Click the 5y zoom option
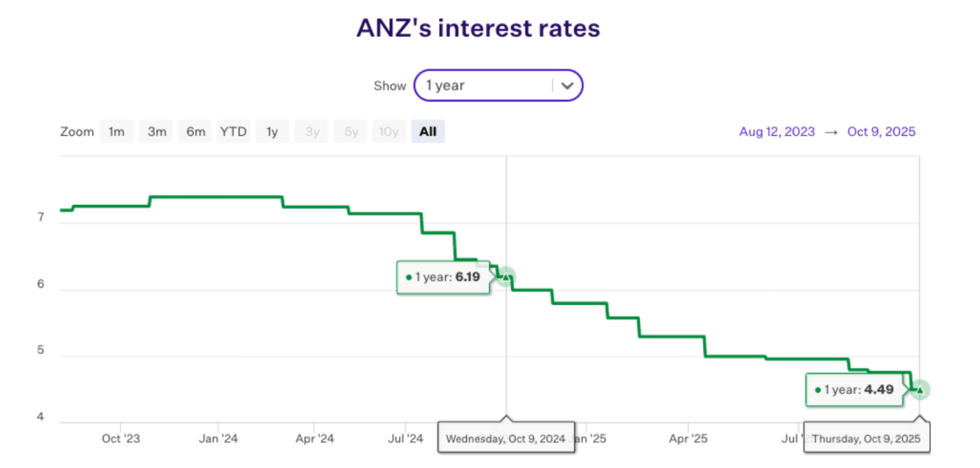Image resolution: width=980 pixels, height=468 pixels. [x=350, y=132]
